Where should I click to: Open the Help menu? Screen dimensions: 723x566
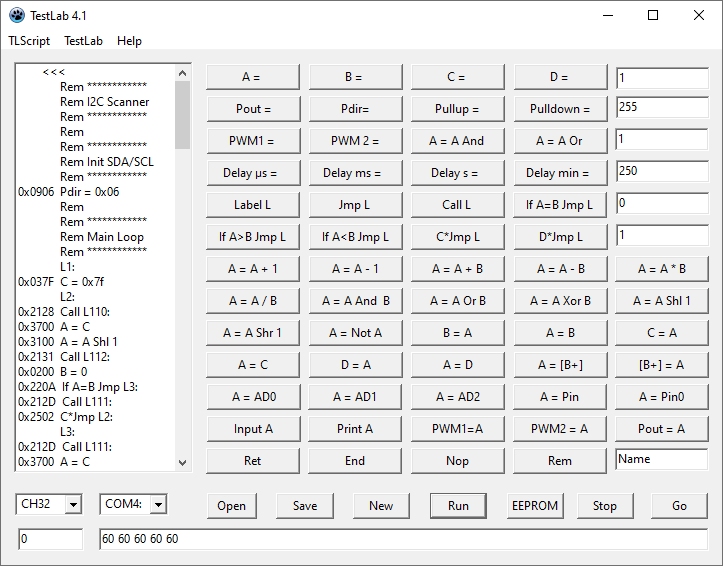(x=129, y=41)
